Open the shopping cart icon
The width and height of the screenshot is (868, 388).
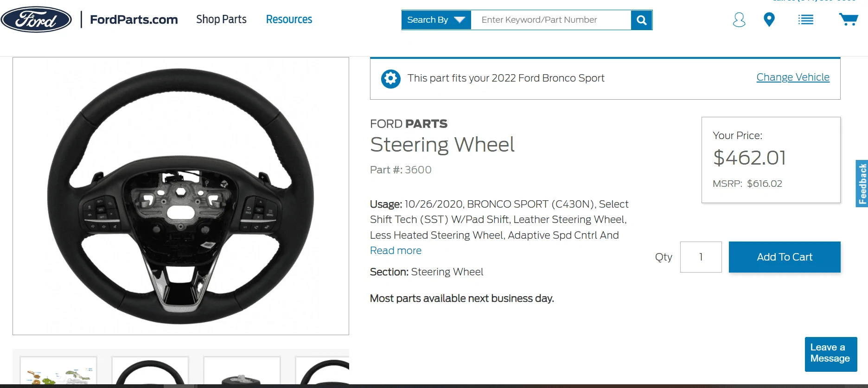pos(848,19)
